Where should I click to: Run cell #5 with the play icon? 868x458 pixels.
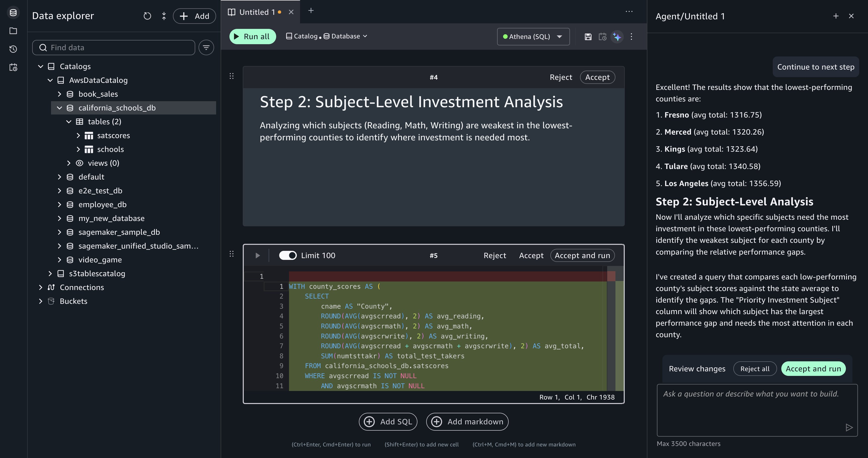click(x=257, y=256)
